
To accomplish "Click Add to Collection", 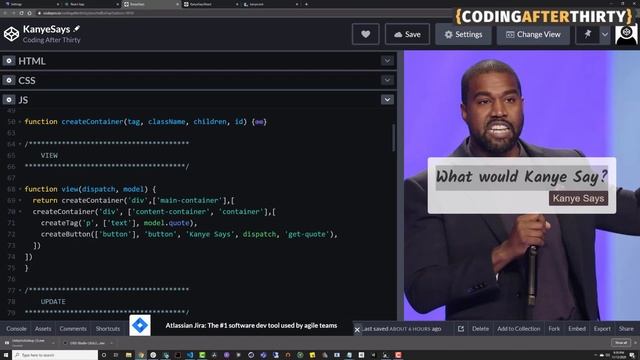I will 518,329.
